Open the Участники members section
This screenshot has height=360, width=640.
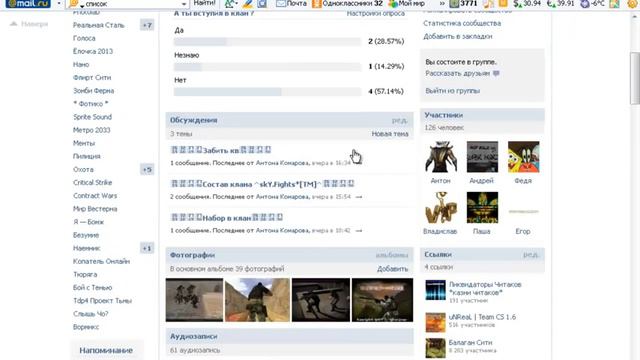click(x=443, y=115)
